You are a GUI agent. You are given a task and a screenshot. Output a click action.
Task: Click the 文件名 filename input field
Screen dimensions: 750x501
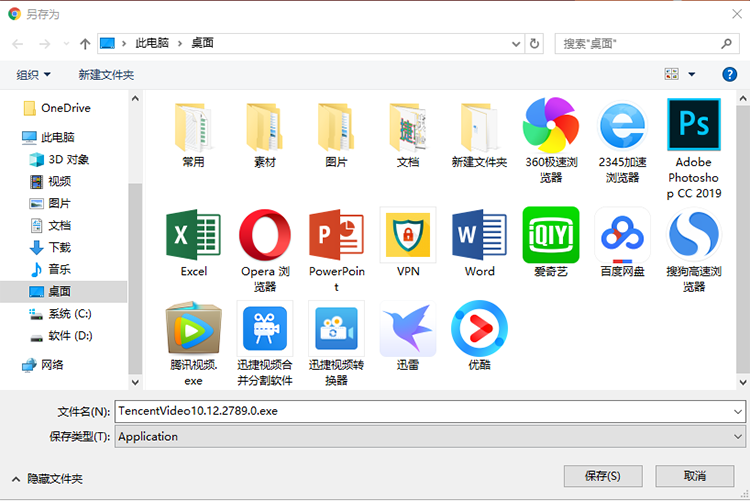(423, 412)
